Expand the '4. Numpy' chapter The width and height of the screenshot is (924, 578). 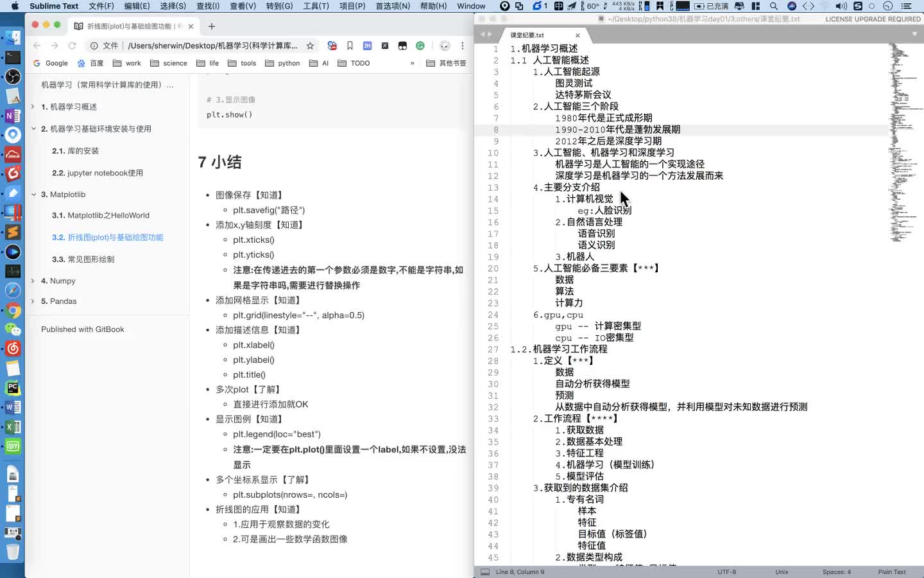(33, 281)
